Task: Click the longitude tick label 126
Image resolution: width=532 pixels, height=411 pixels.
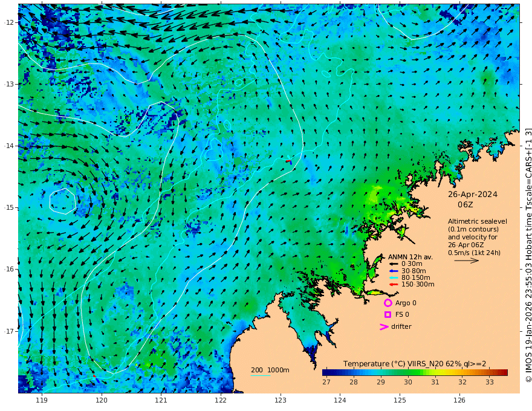Action: coord(459,401)
